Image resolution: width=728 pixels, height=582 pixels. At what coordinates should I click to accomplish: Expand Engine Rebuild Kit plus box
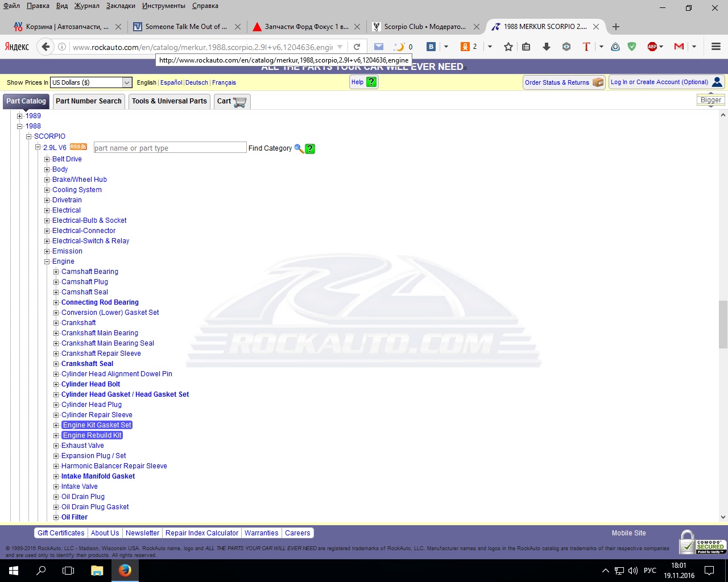coord(56,435)
